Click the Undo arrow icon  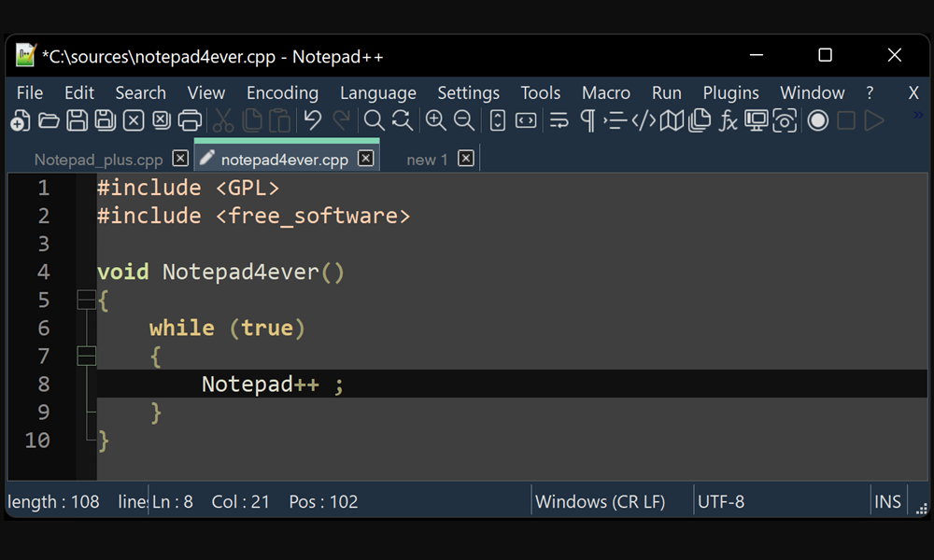tap(313, 120)
